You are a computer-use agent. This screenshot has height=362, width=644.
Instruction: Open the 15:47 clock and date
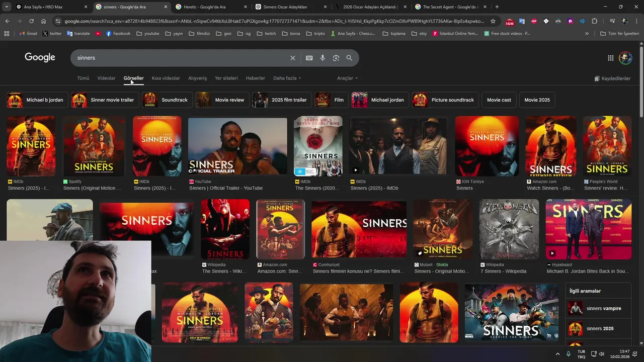tap(620, 354)
